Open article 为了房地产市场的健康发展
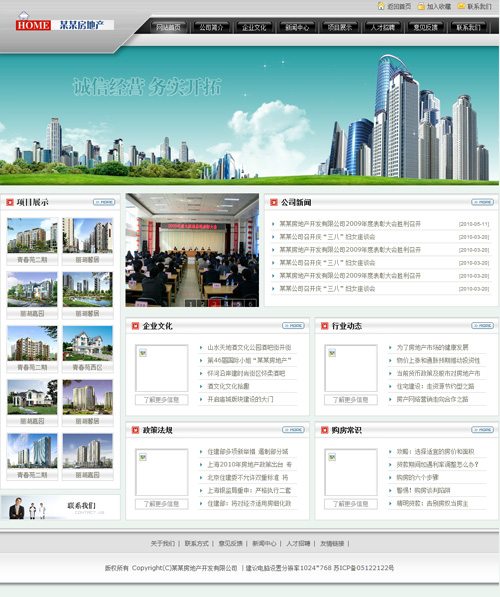The height and width of the screenshot is (597, 500). (432, 347)
